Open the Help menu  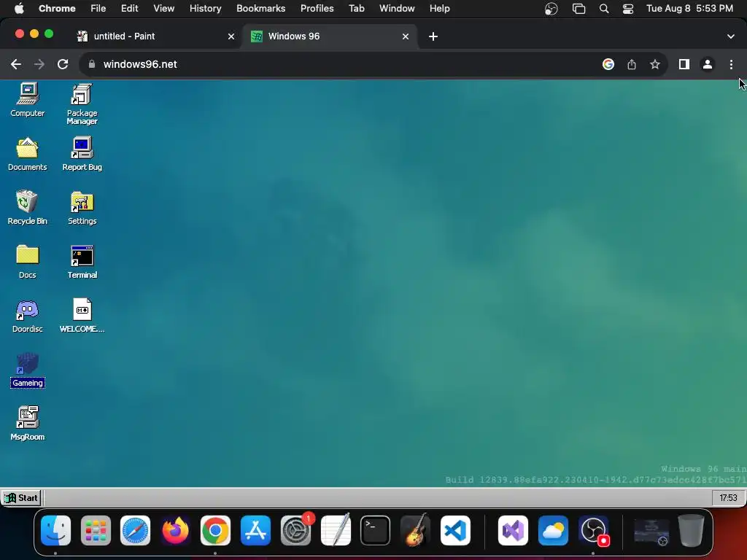click(x=439, y=9)
